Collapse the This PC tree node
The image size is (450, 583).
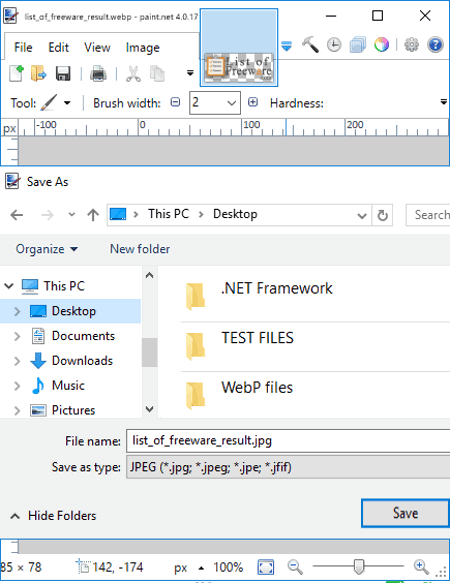pyautogui.click(x=9, y=286)
